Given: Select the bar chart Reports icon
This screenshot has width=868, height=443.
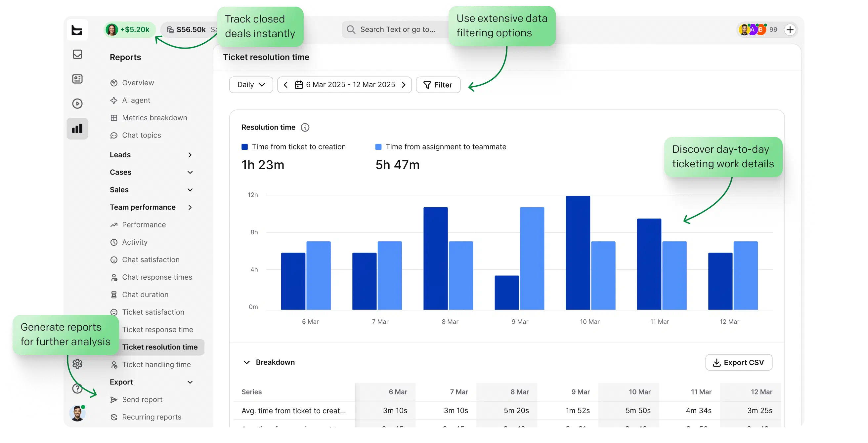Looking at the screenshot, I should pos(77,128).
